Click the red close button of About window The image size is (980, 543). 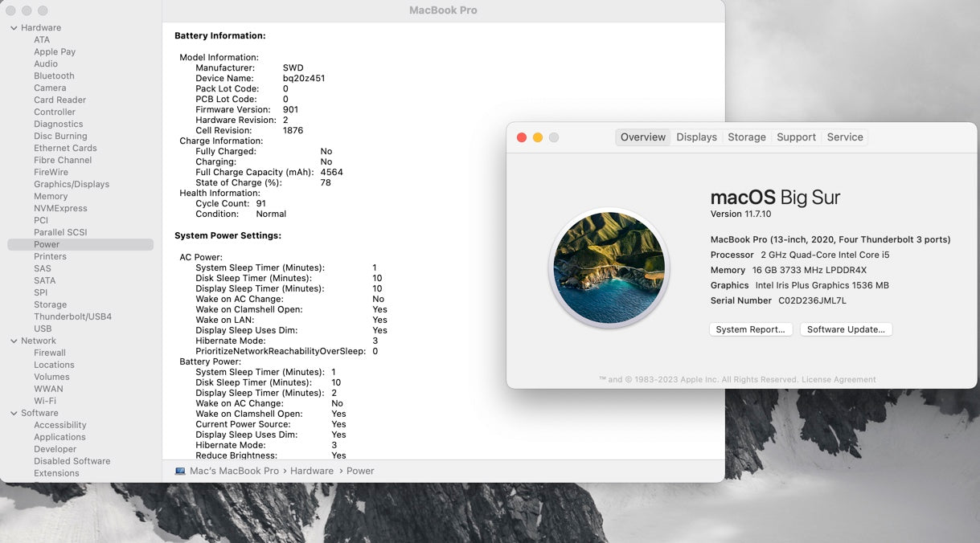pos(522,137)
